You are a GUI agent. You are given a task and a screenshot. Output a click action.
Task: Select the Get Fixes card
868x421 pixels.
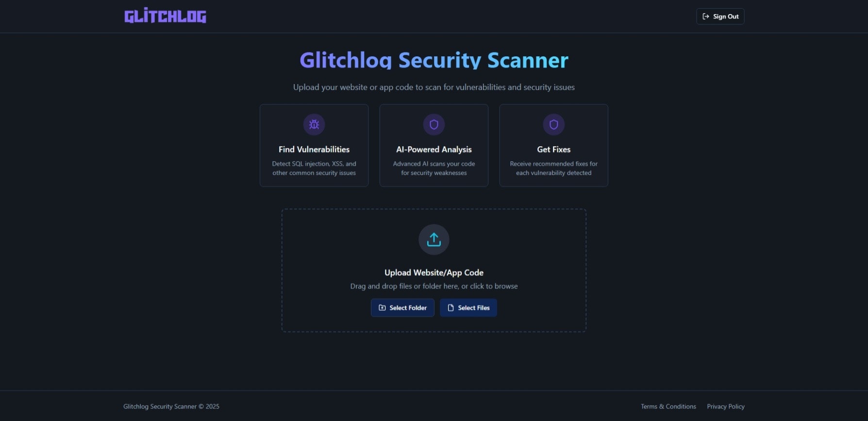[553, 145]
